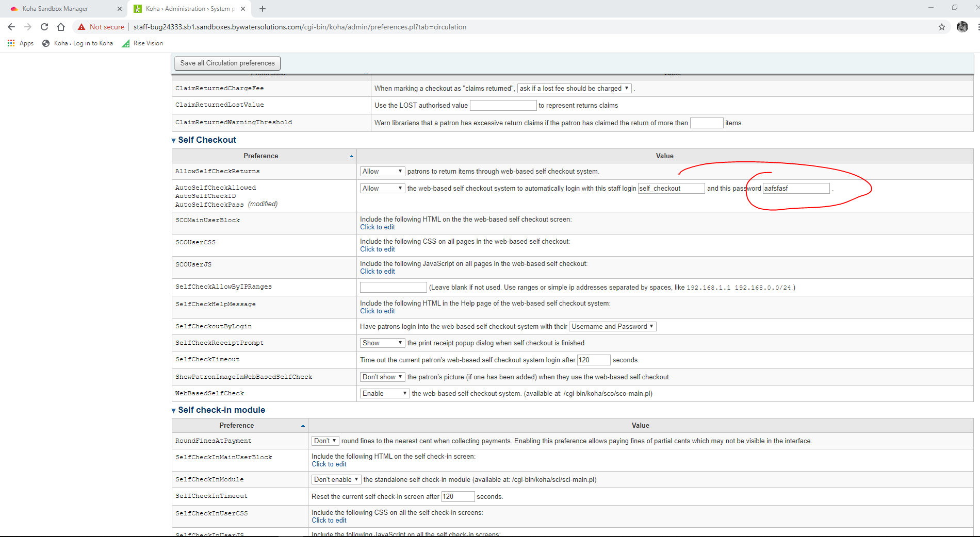Click the SelfCheckTimeout seconds field
Viewport: 980px width, 537px height.
(593, 360)
